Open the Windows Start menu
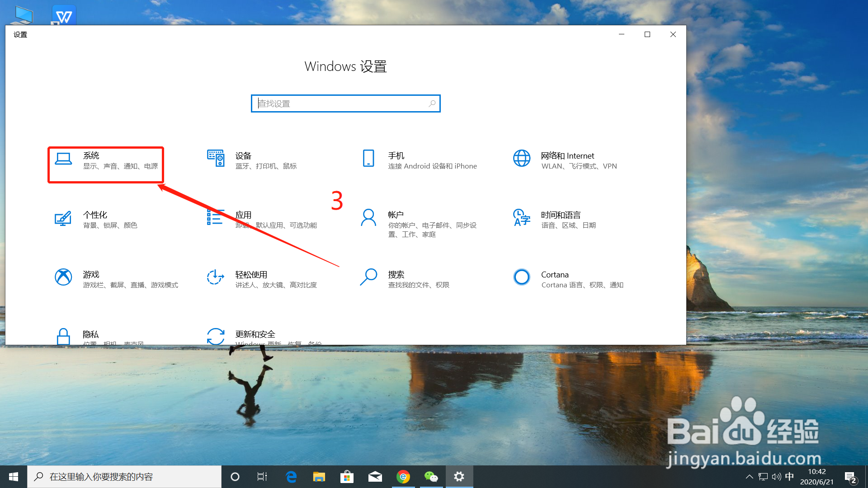This screenshot has width=868, height=488. pyautogui.click(x=13, y=477)
